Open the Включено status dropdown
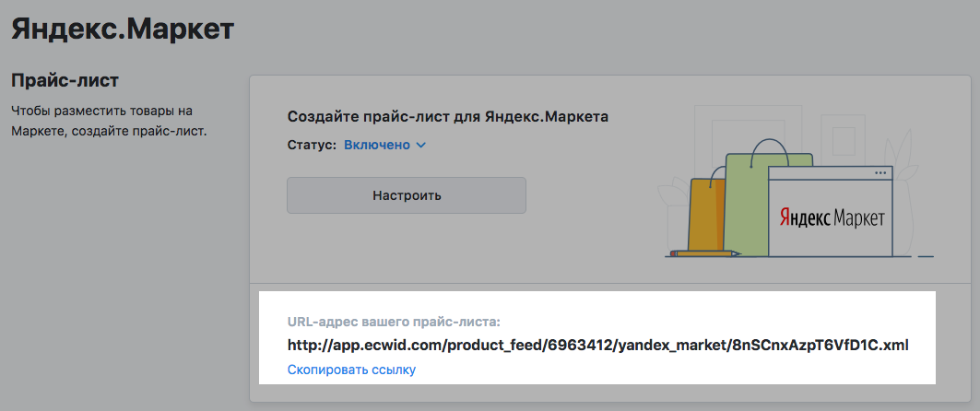The height and width of the screenshot is (411, 980). pos(384,145)
